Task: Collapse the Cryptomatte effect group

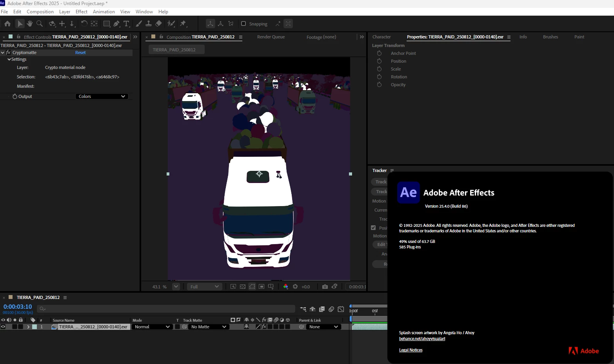Action: coord(3,53)
